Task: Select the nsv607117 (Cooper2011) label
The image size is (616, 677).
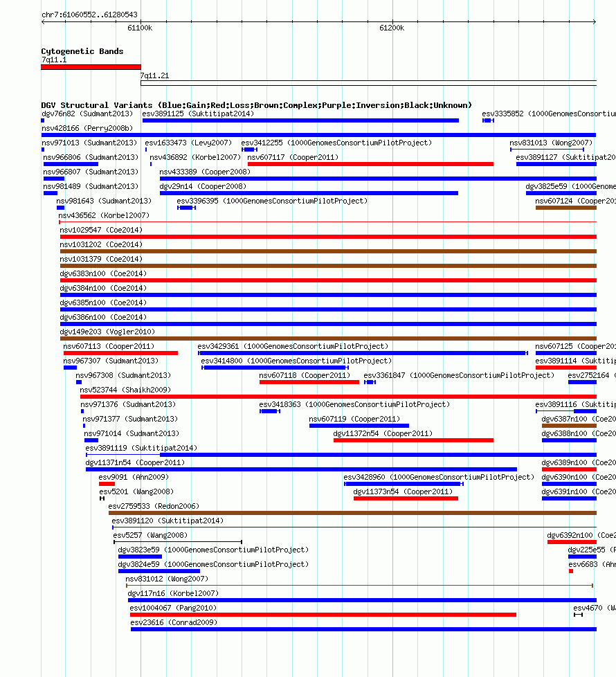Action: (293, 157)
